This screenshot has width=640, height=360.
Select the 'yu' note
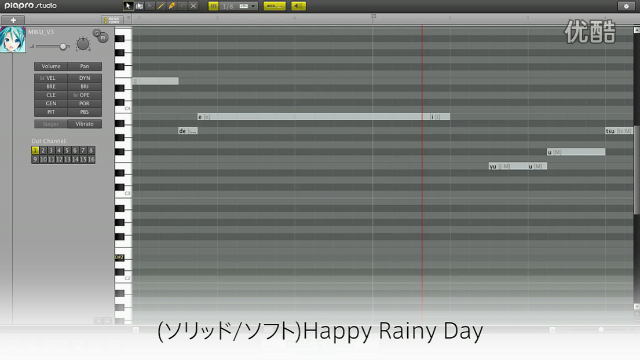(x=508, y=166)
